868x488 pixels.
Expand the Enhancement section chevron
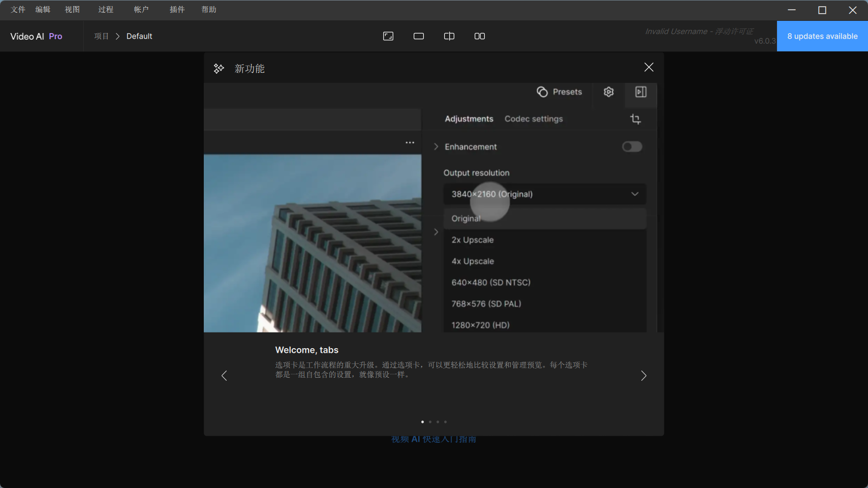436,147
